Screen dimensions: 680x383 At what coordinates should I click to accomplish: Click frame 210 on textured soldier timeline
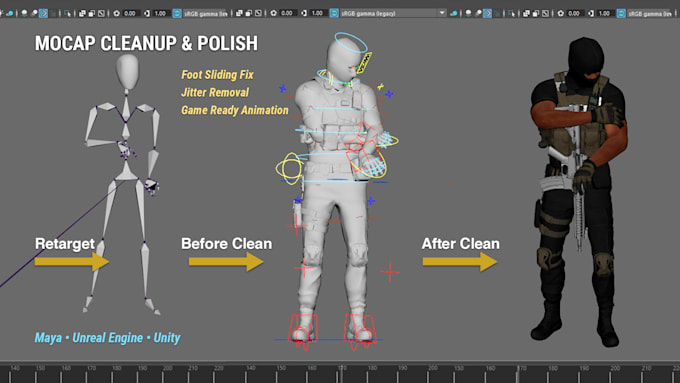pos(646,368)
